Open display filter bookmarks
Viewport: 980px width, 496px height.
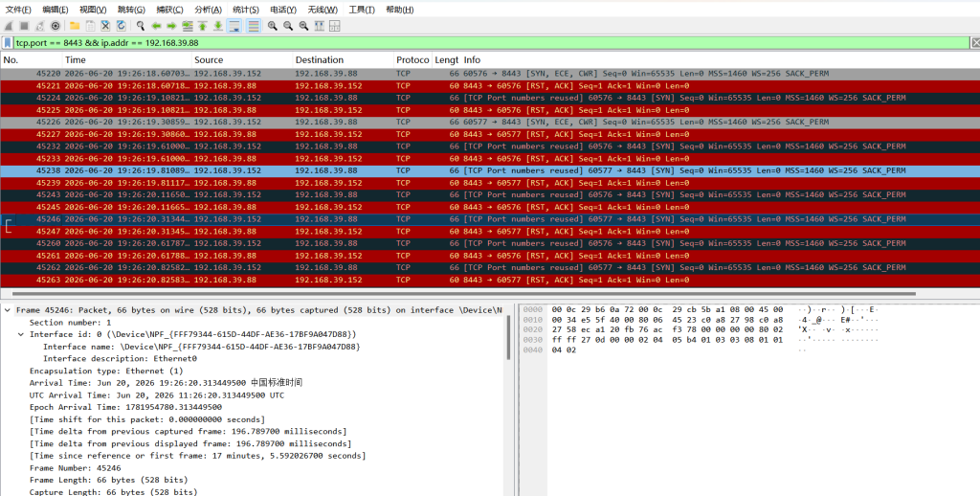tap(8, 42)
